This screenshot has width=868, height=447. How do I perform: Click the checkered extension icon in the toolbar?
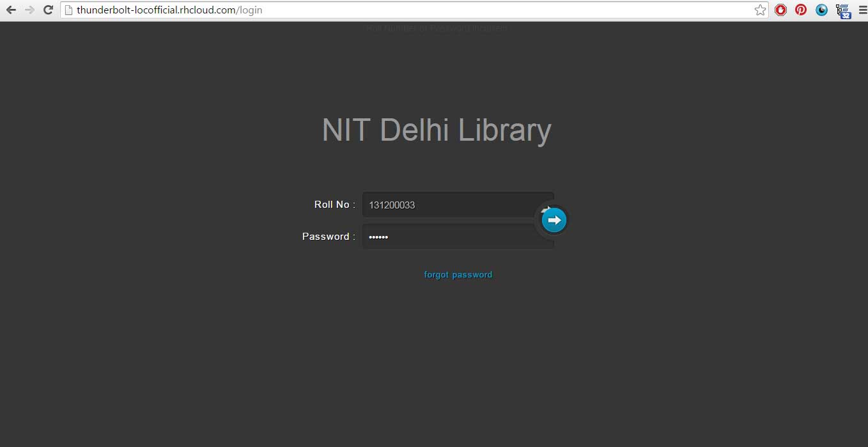click(843, 11)
